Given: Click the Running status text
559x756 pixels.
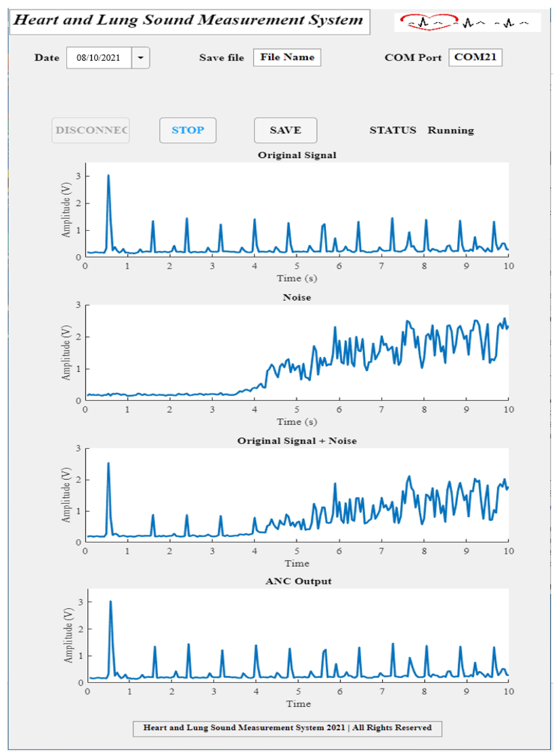Looking at the screenshot, I should [450, 130].
